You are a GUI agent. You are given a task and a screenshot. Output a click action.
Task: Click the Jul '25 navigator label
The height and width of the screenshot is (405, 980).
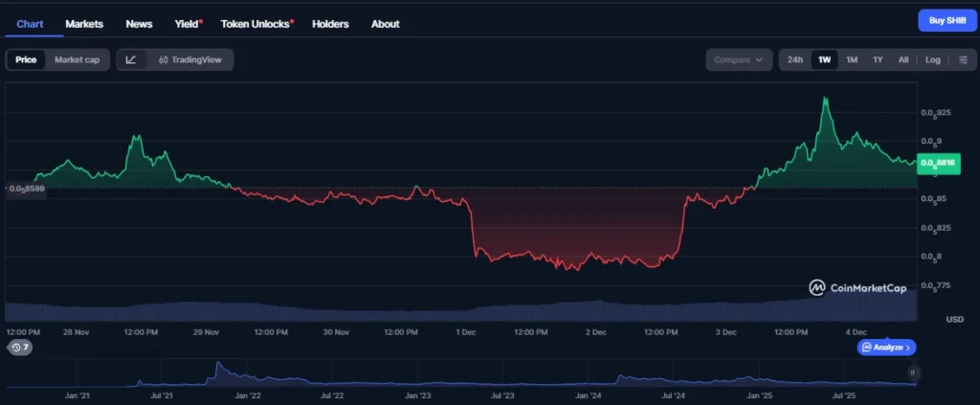pyautogui.click(x=844, y=395)
